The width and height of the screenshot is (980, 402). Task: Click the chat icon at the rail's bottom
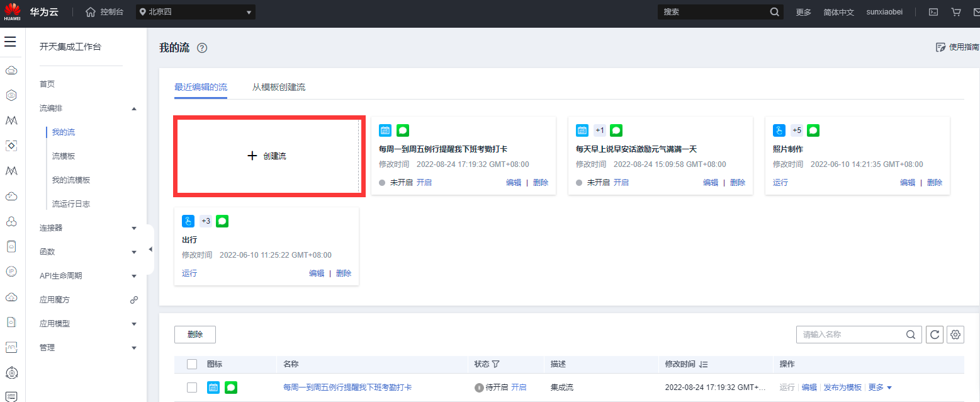point(11,396)
